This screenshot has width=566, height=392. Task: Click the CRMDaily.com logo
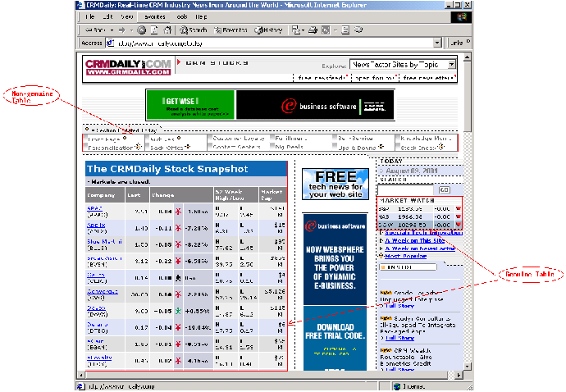tap(128, 66)
